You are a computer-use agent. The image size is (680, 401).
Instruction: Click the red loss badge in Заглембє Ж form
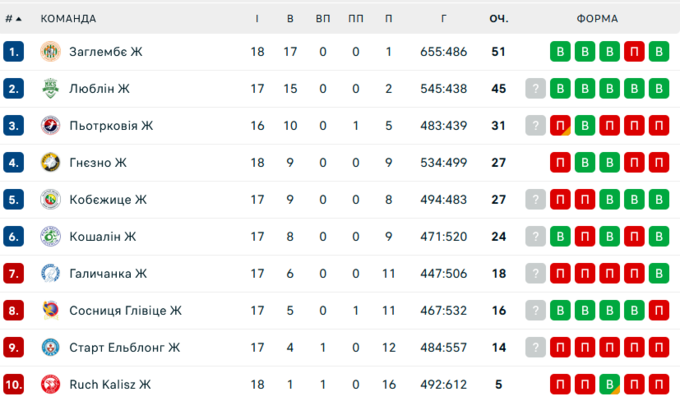(x=633, y=51)
